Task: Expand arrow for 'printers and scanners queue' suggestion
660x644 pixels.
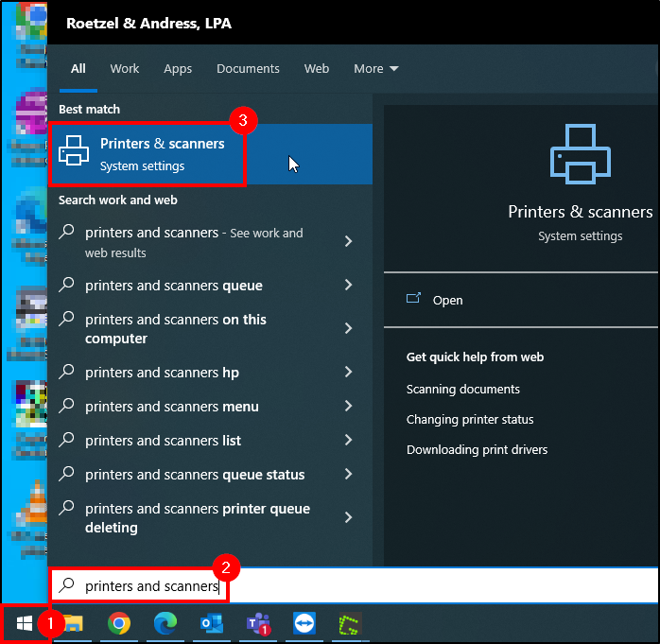Action: click(348, 286)
